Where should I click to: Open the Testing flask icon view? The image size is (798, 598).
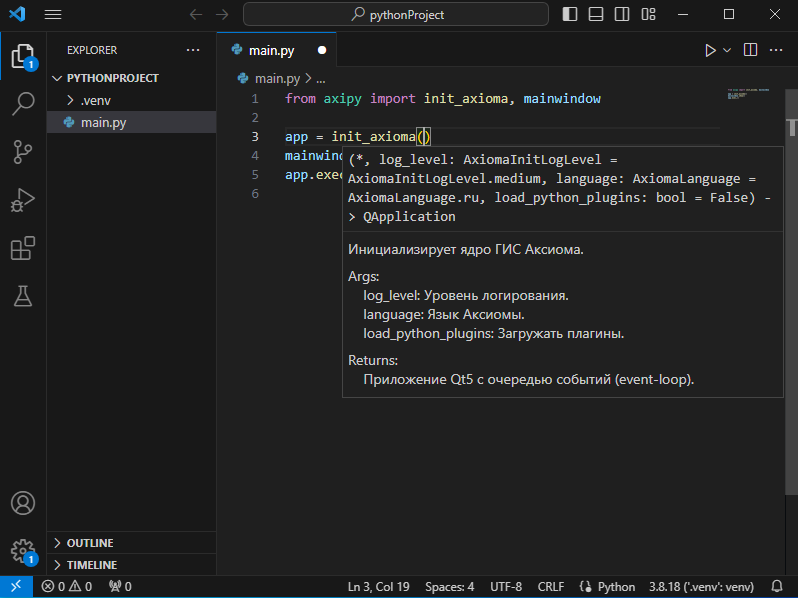click(x=23, y=296)
